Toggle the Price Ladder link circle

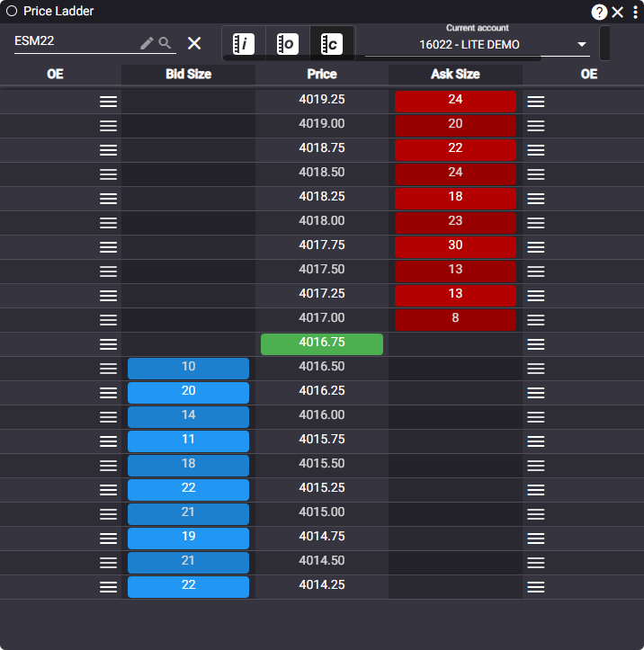point(12,11)
